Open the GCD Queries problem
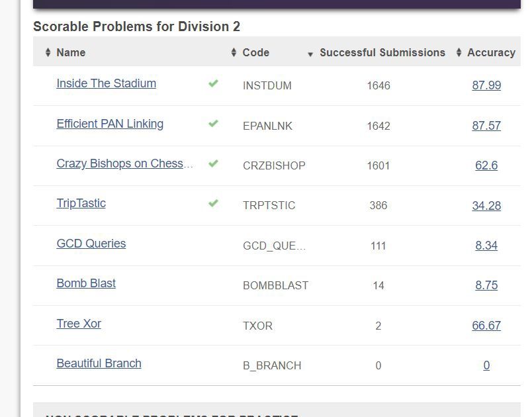Screen dimensions: 532x417 (91, 244)
